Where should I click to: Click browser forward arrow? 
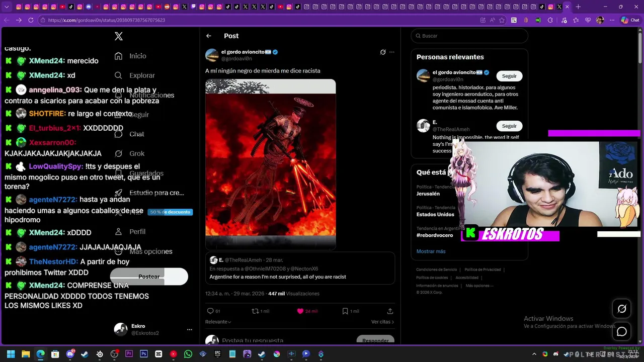(x=19, y=20)
